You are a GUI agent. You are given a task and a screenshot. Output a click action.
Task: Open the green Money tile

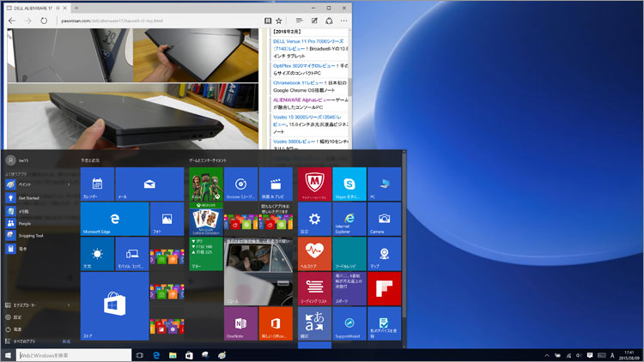pyautogui.click(x=206, y=254)
